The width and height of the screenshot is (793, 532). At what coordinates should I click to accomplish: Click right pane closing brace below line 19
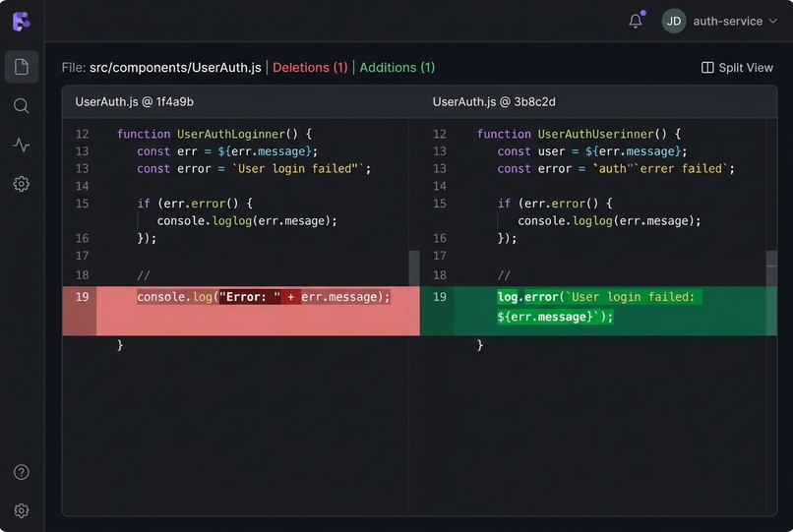click(x=480, y=345)
